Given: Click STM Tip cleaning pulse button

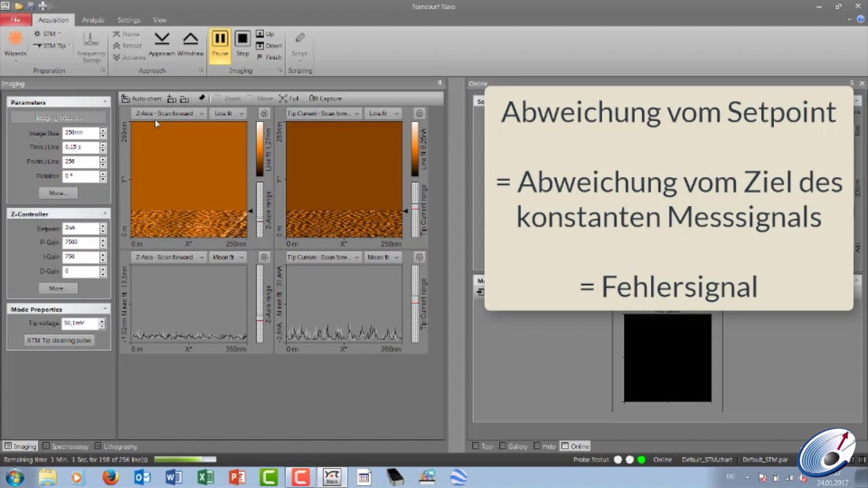Looking at the screenshot, I should click(58, 340).
